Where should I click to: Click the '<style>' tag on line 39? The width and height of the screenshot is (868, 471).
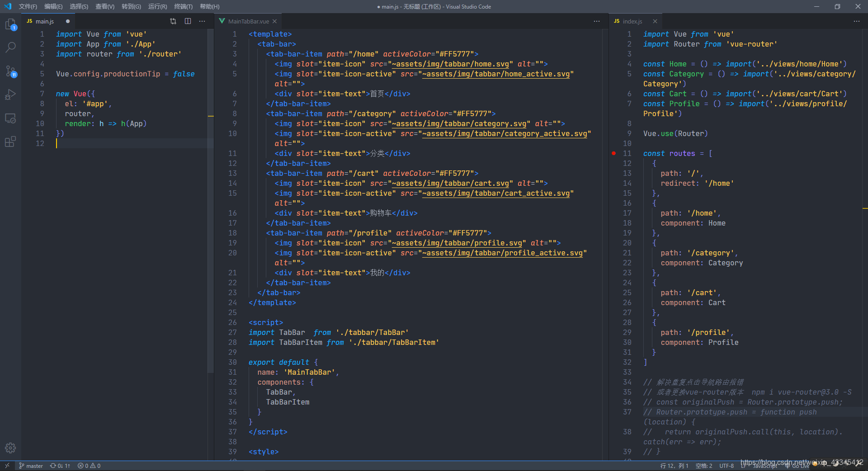coord(264,452)
